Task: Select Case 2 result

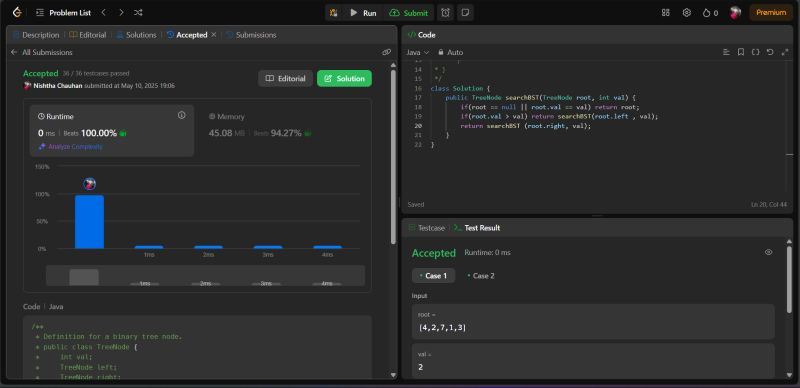Action: click(481, 276)
